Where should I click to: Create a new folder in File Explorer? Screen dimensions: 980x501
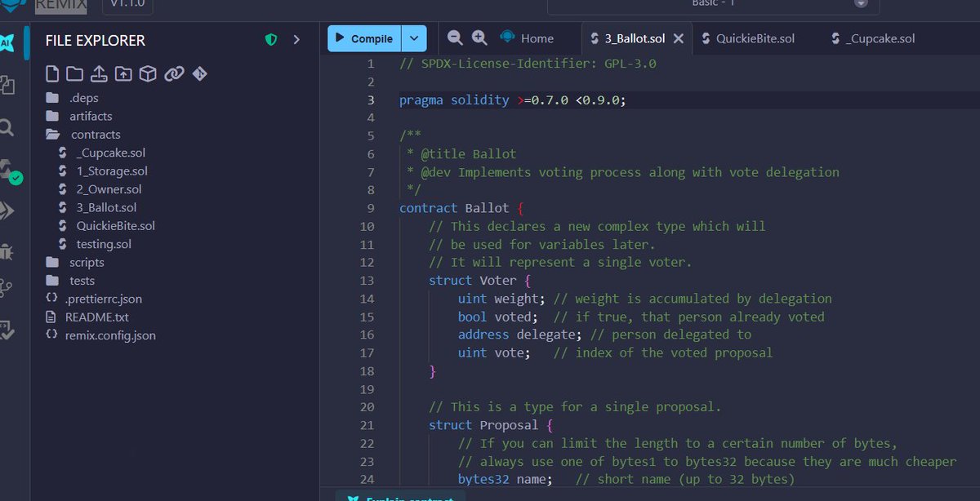[75, 74]
